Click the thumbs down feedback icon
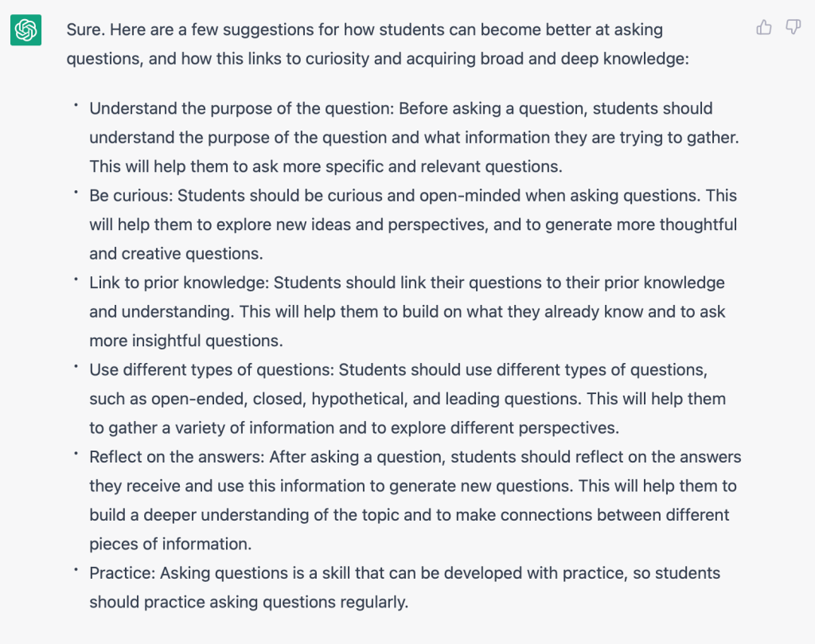This screenshot has width=815, height=644. coord(793,28)
